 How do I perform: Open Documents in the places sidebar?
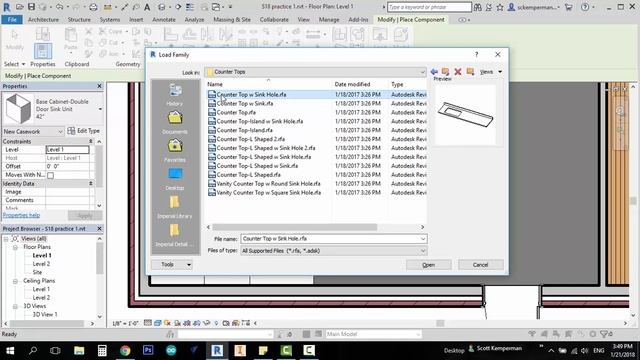coord(175,123)
